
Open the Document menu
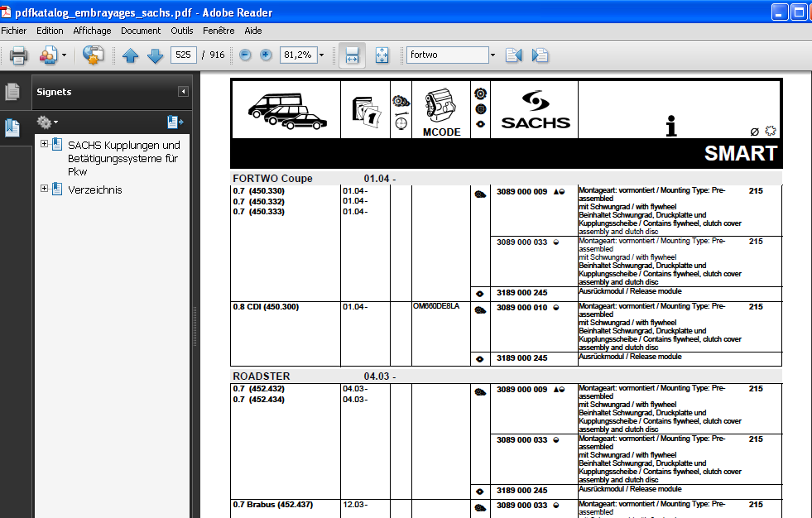pos(141,31)
